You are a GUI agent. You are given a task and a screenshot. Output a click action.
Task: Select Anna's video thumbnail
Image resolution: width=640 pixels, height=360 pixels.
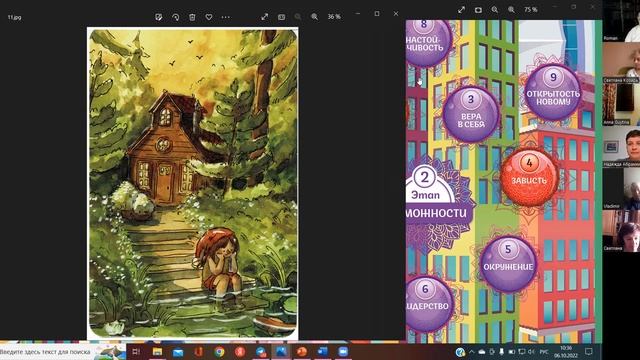click(621, 104)
